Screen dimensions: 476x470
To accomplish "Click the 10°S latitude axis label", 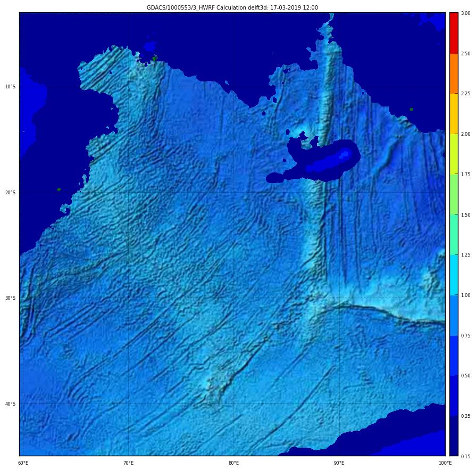I will click(11, 86).
